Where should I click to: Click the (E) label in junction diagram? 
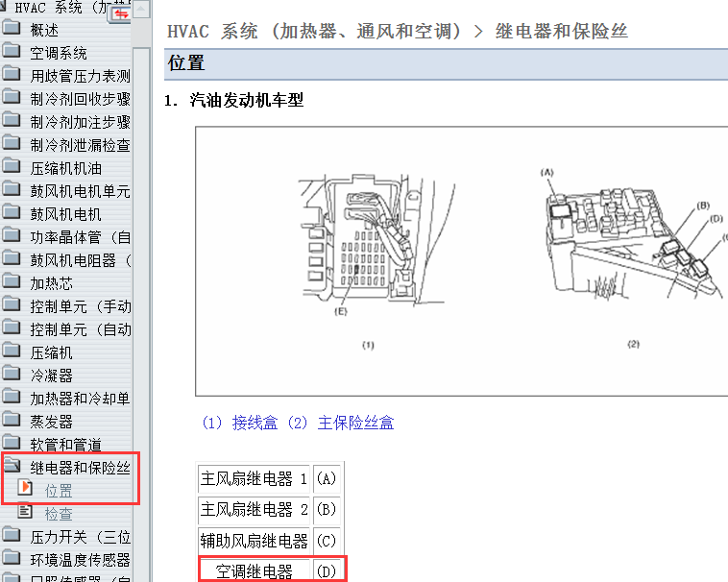tap(341, 311)
